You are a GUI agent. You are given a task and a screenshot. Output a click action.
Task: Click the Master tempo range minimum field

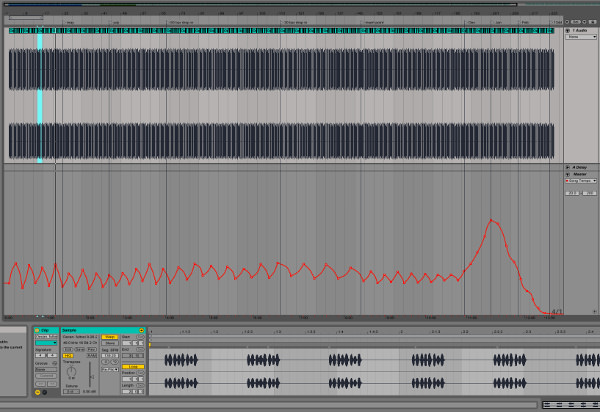click(572, 193)
